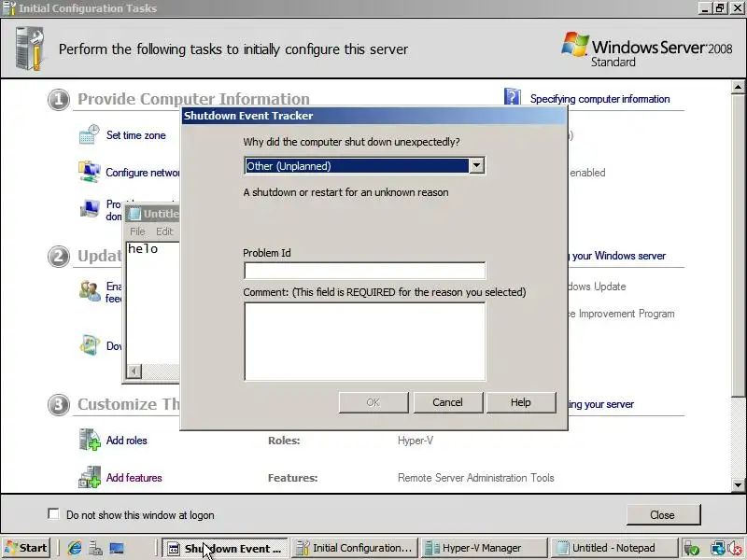Click inside Notepad text 'helo'

143,249
